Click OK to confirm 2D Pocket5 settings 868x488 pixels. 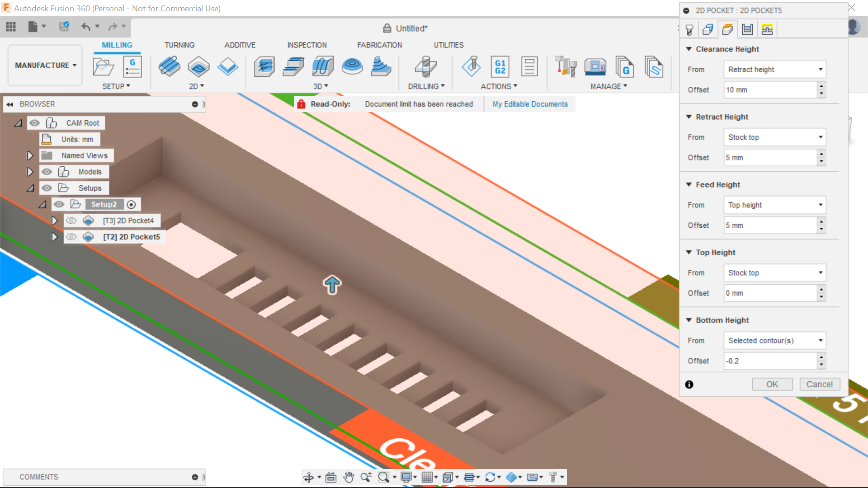point(772,384)
